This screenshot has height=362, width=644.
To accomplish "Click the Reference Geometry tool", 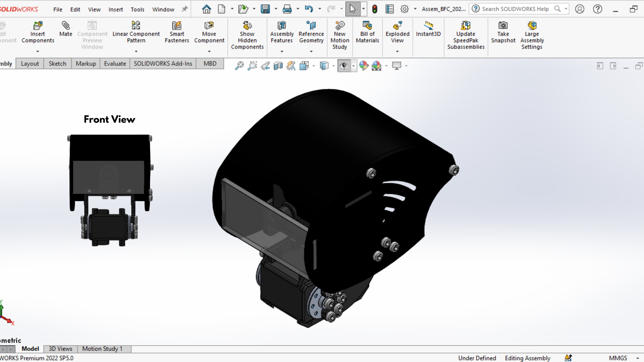I will [311, 32].
